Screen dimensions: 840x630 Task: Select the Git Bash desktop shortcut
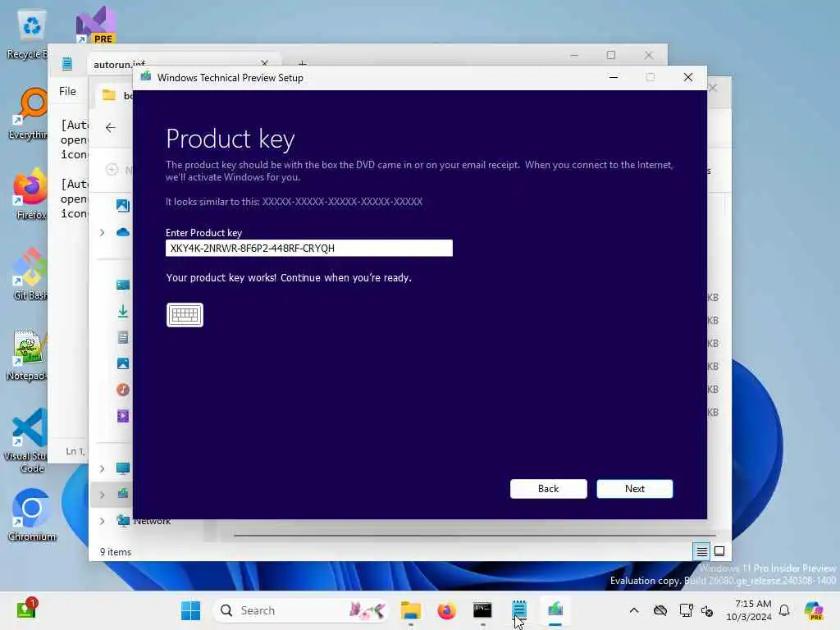[30, 275]
